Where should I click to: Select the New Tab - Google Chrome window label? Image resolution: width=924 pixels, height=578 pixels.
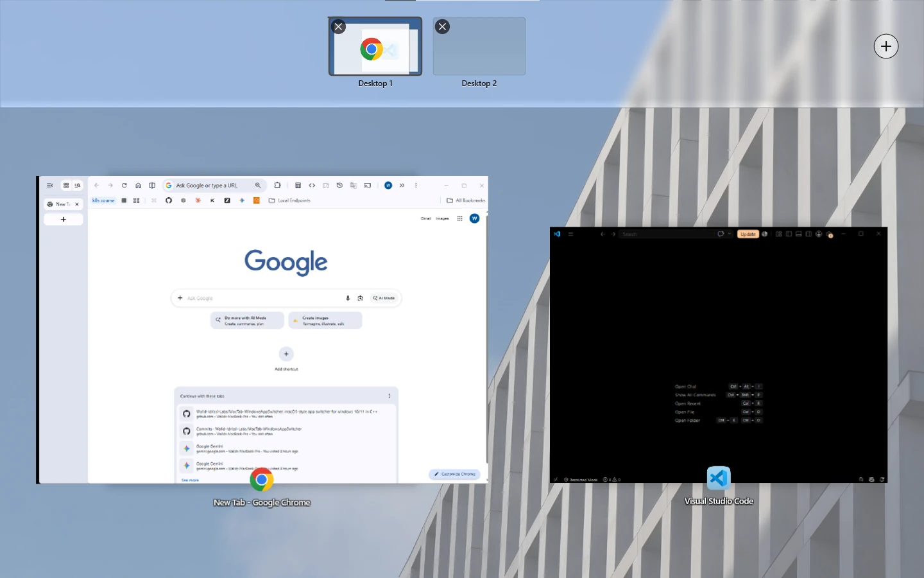262,502
